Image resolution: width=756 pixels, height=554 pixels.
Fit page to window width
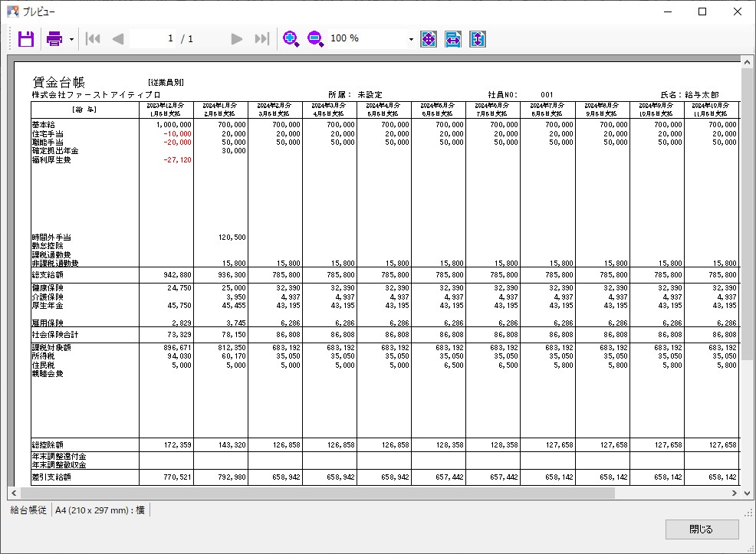tap(452, 38)
